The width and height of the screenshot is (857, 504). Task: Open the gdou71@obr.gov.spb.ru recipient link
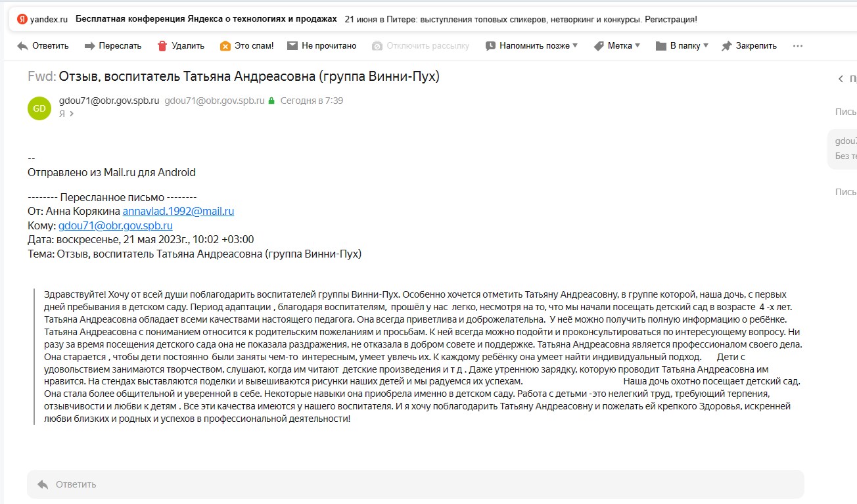click(115, 225)
